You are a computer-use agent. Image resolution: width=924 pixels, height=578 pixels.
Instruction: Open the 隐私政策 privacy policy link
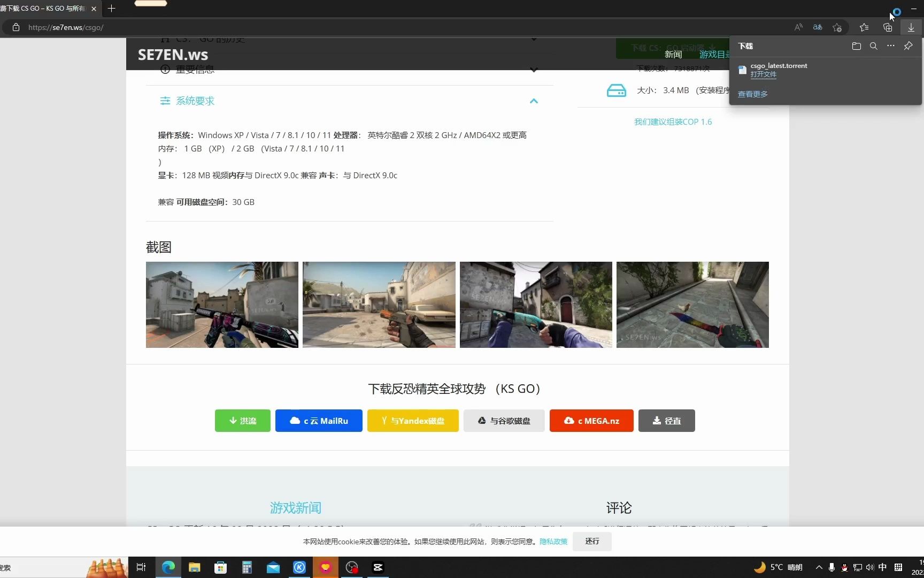(x=553, y=542)
